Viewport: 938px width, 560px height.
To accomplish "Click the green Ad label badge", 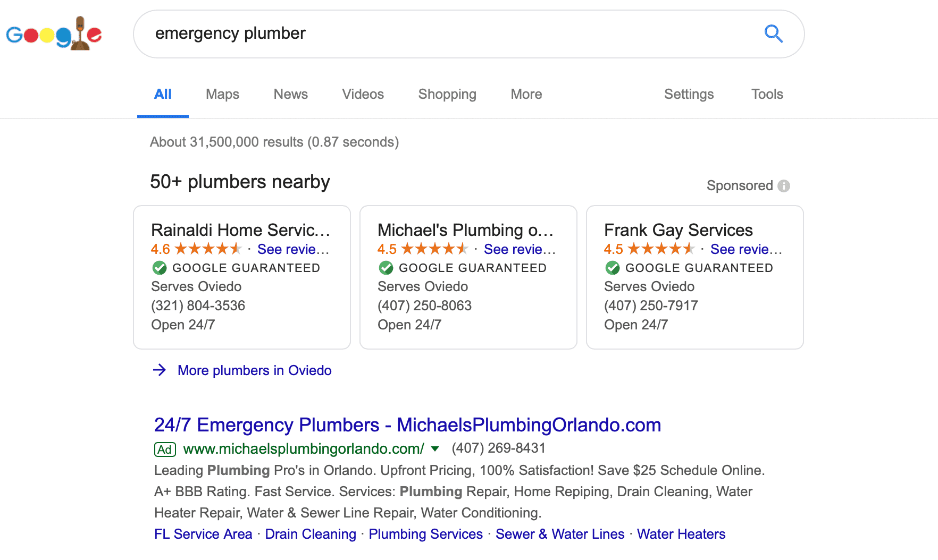I will 165,449.
